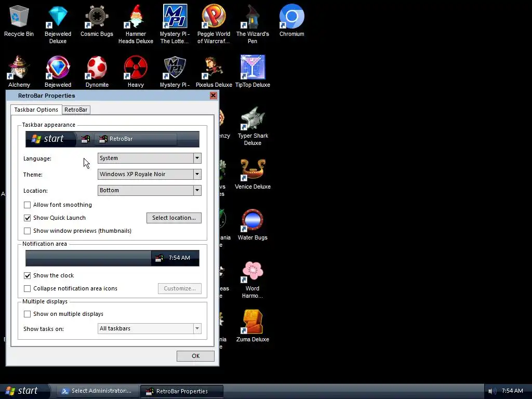Click the volume icon in system tray
The width and height of the screenshot is (532, 399).
tap(493, 391)
